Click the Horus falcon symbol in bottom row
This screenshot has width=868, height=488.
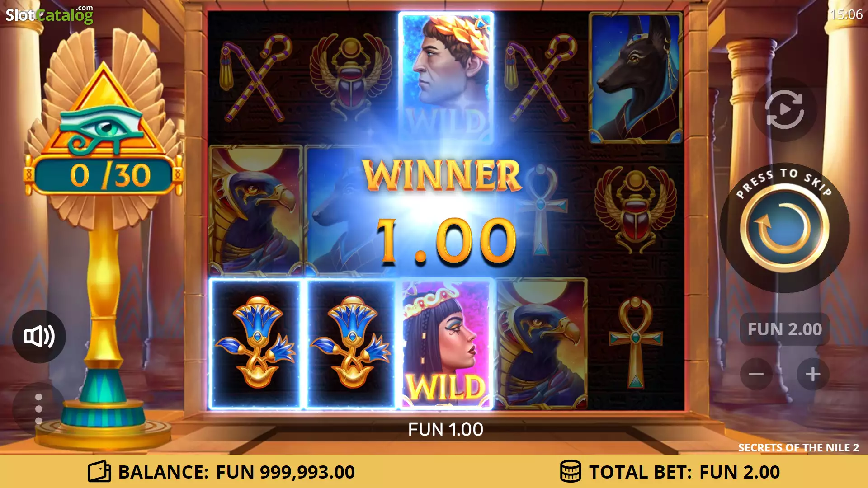point(541,343)
